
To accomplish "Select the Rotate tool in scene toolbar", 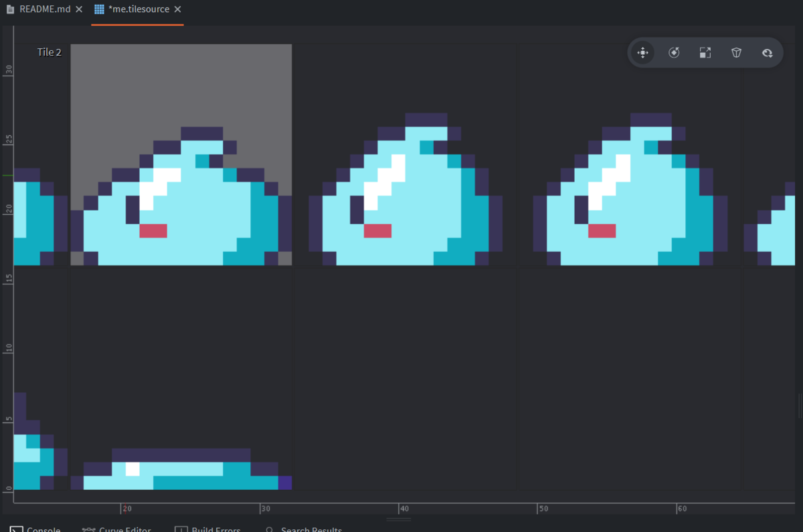I will (x=674, y=53).
